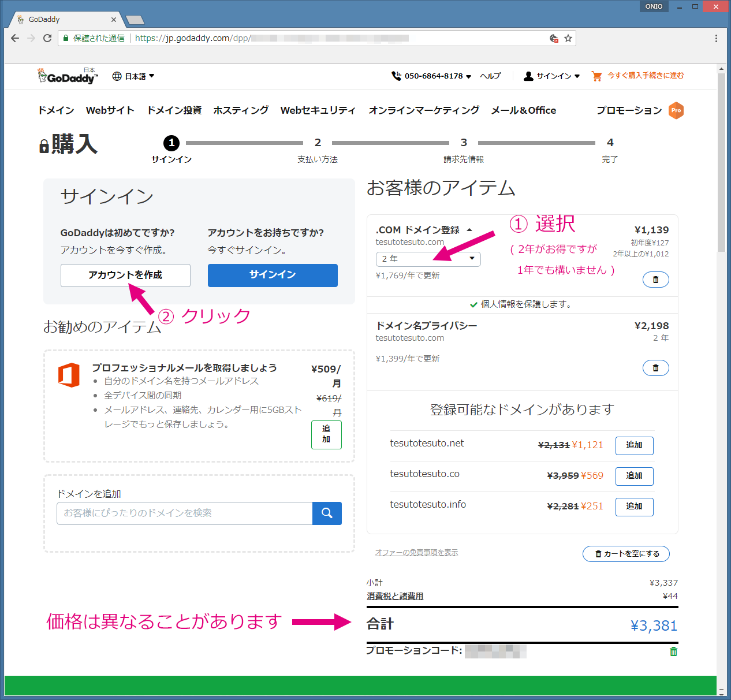
Task: Open the ドメイン投資 menu
Action: [x=174, y=110]
